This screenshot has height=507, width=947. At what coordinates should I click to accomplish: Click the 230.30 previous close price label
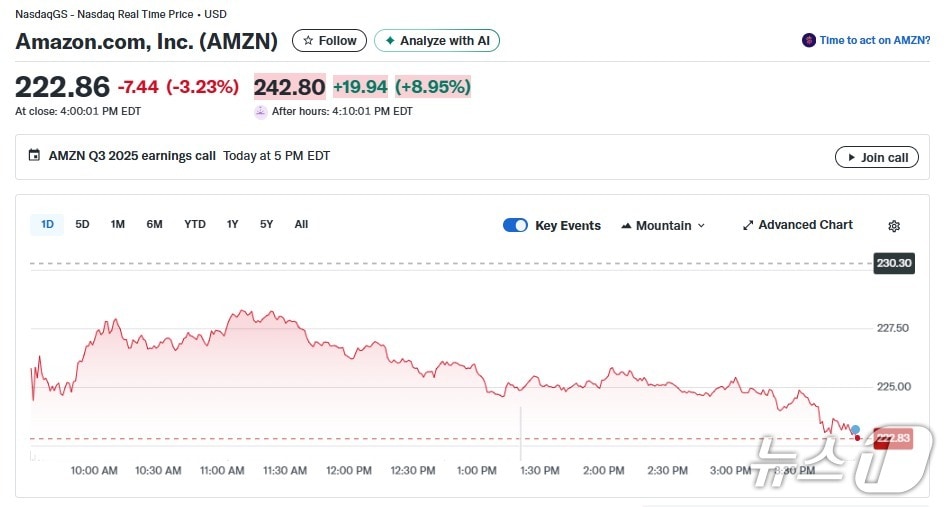[x=893, y=264]
